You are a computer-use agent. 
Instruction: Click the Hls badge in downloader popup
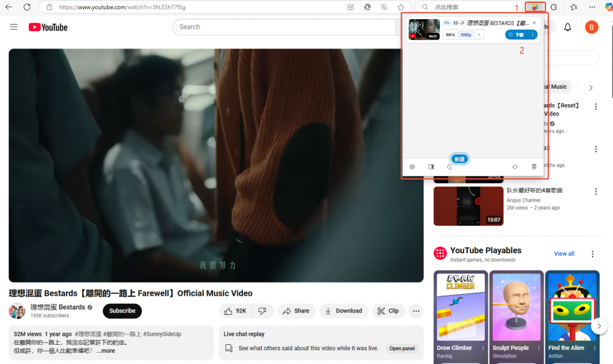coord(447,23)
